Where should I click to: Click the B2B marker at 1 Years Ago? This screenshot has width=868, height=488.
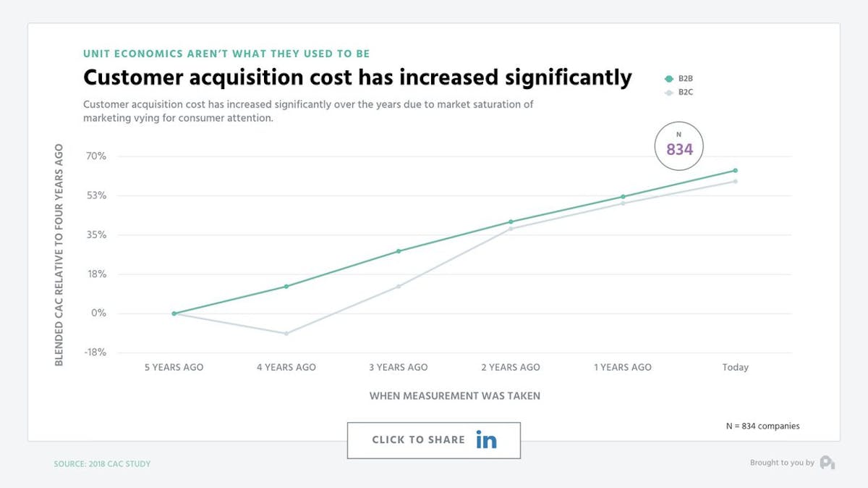(624, 195)
